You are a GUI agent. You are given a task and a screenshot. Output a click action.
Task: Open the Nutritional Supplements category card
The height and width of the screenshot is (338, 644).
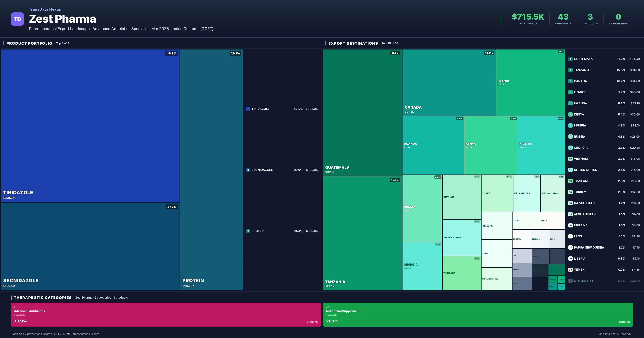pos(478,315)
